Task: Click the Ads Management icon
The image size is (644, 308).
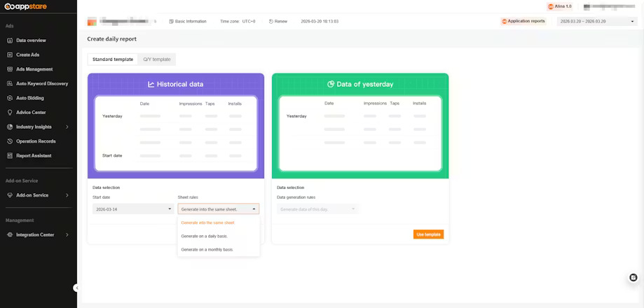Action: 10,69
